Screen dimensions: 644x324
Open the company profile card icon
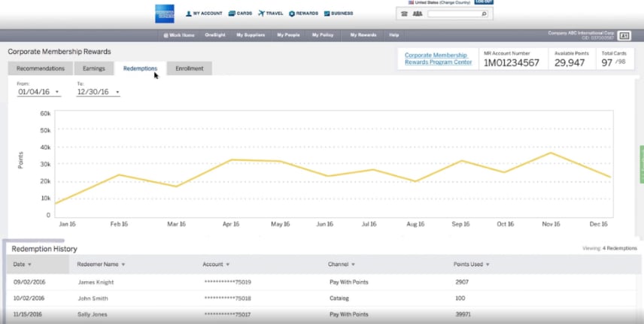624,35
